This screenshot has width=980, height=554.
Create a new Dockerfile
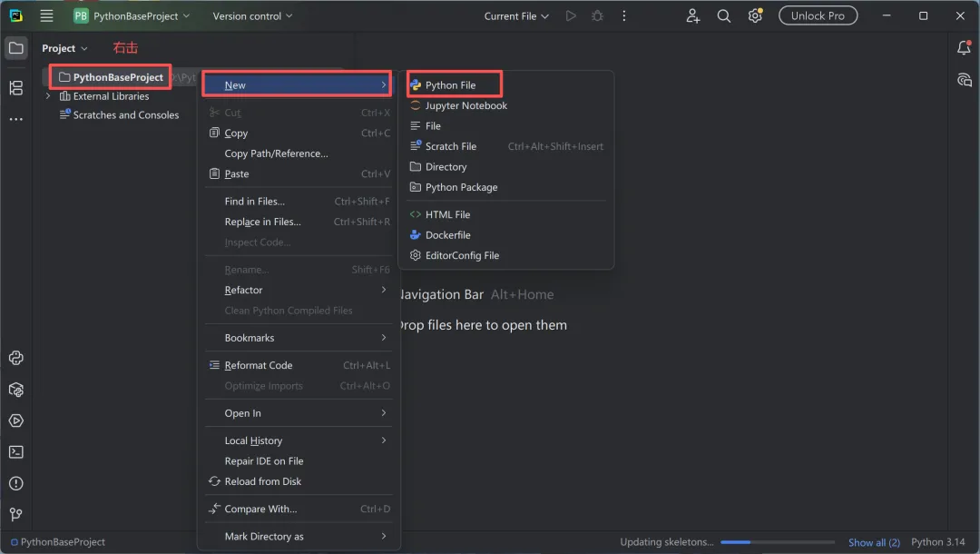(506, 235)
